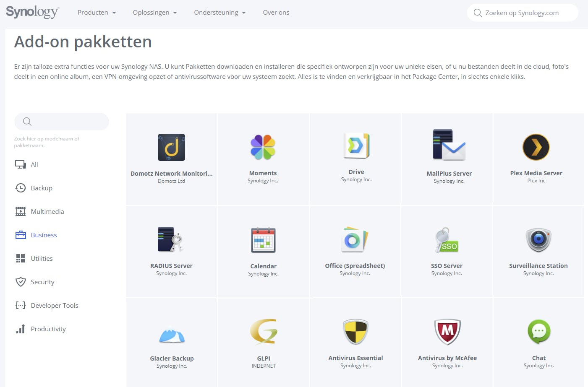Open the Moments package title link
The image size is (588, 387).
pyautogui.click(x=263, y=173)
